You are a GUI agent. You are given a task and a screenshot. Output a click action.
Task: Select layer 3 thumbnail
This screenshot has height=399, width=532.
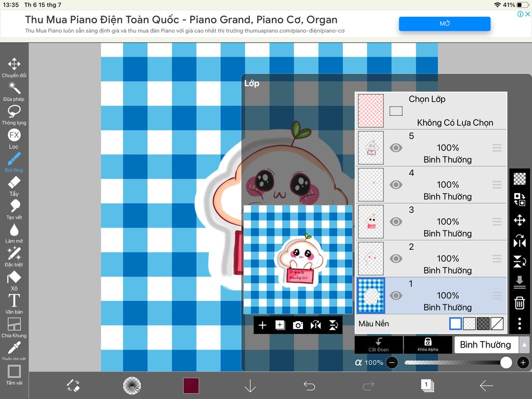tap(371, 222)
